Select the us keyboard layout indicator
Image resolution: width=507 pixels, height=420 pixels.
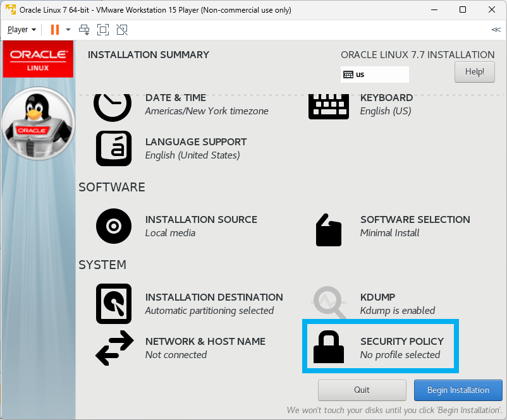pos(374,75)
